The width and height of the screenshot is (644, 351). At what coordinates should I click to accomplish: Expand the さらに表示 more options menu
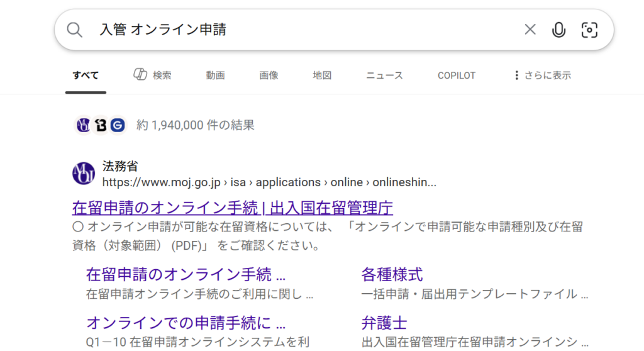click(x=542, y=75)
